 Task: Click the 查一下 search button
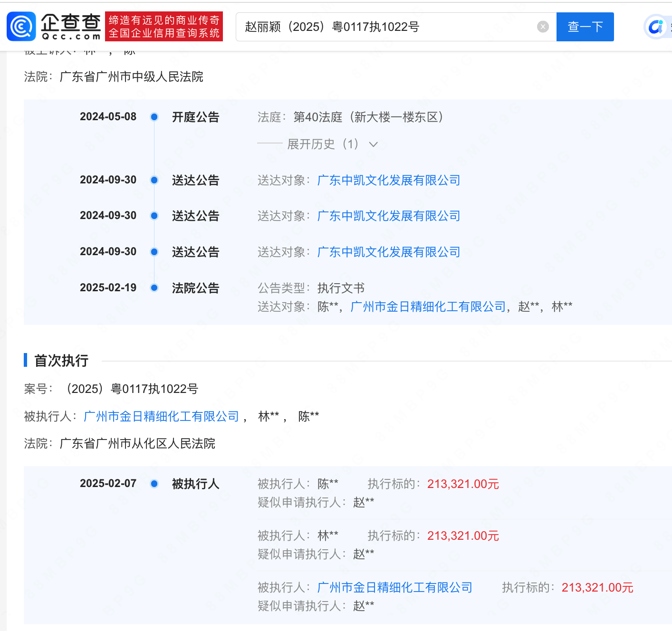[x=585, y=27]
